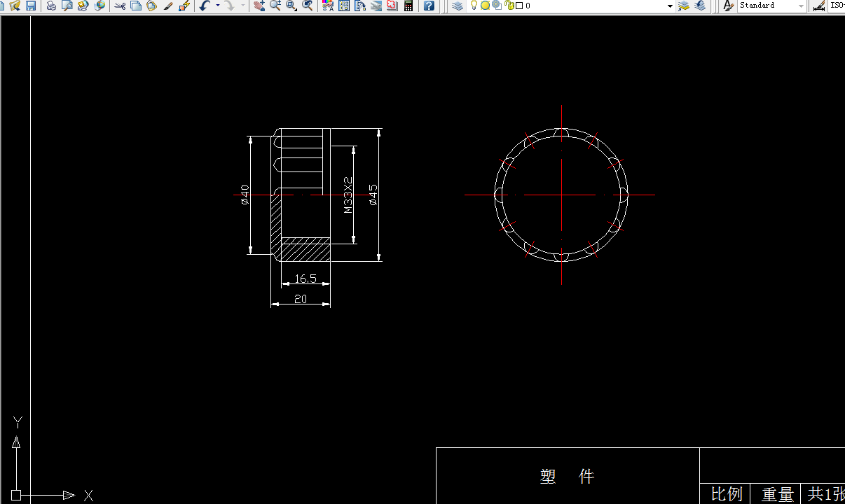Cut selection with the scissors icon

tap(120, 6)
